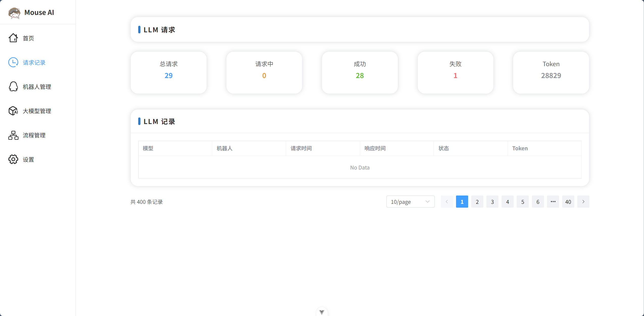Click the request records clock icon
This screenshot has height=316, width=644.
13,62
